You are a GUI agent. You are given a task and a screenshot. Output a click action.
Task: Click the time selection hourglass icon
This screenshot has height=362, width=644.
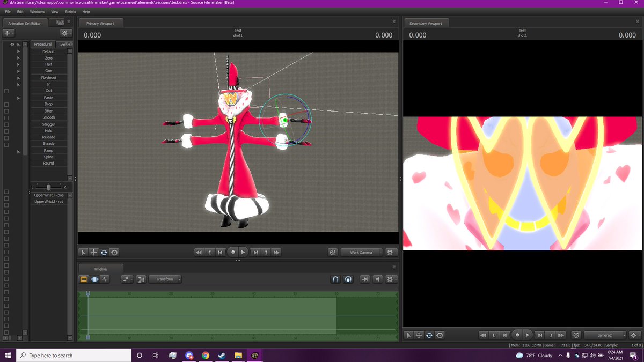click(141, 279)
